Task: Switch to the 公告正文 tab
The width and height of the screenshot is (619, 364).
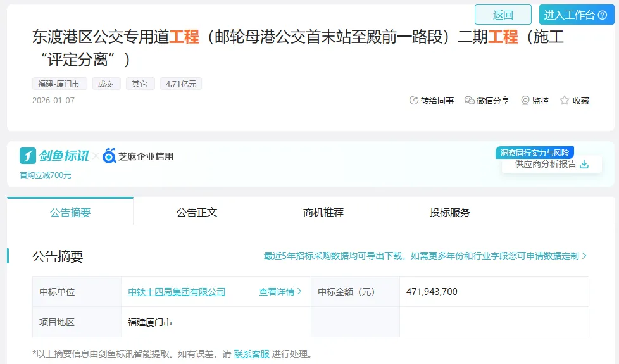Action: [x=197, y=212]
